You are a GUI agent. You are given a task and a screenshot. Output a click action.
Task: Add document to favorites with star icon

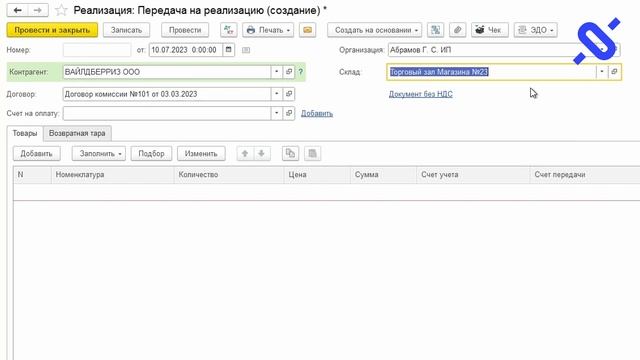(61, 10)
